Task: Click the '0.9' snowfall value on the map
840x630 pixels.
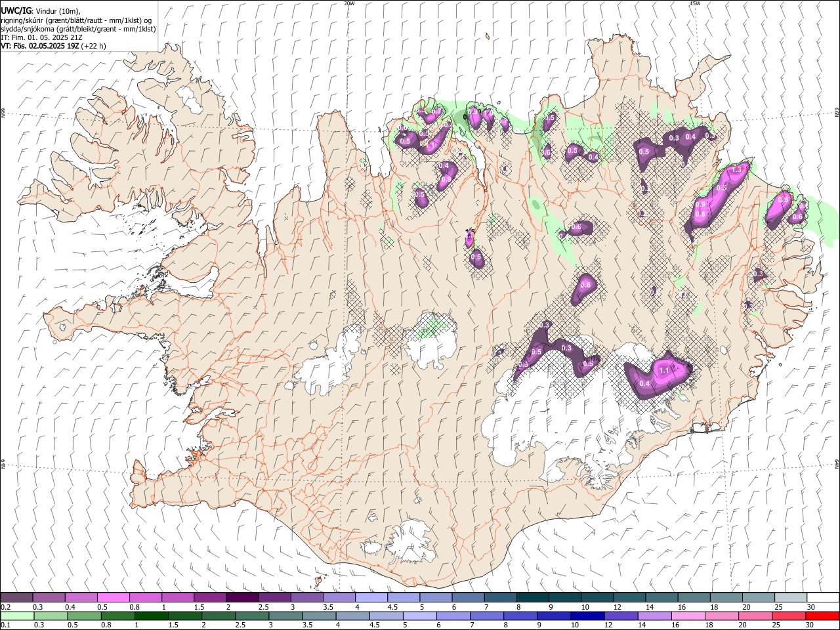Action: click(700, 205)
